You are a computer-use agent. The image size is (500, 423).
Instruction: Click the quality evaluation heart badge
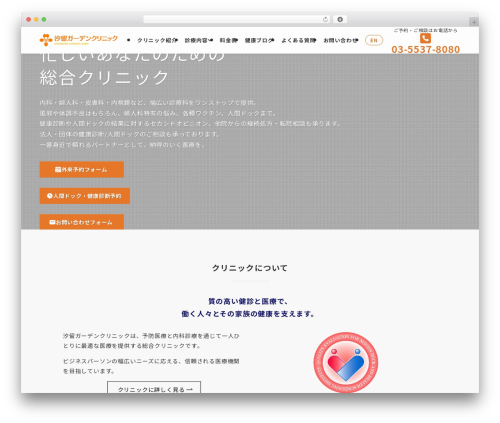346,362
